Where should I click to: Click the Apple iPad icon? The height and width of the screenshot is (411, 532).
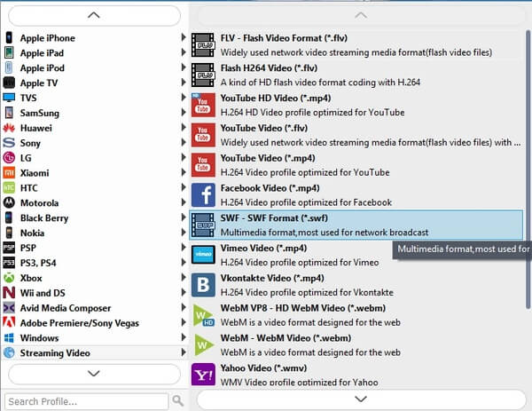(x=9, y=52)
